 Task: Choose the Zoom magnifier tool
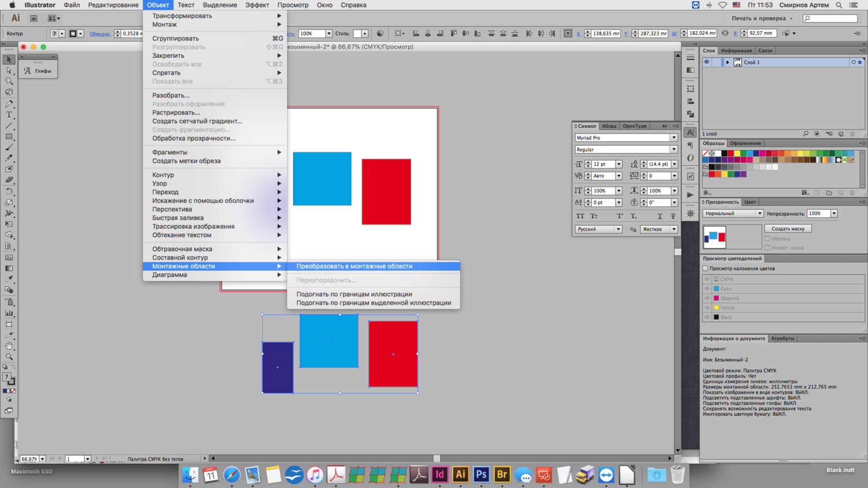click(x=9, y=357)
